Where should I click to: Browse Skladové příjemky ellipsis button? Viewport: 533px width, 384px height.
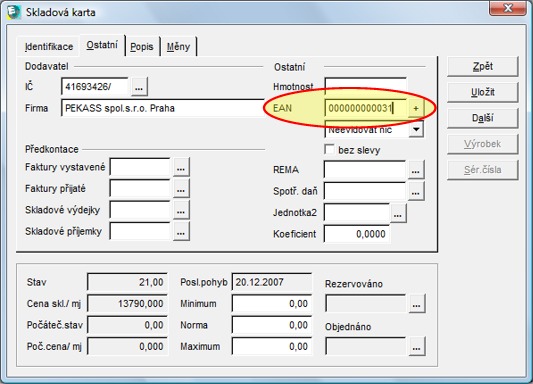[x=181, y=231]
